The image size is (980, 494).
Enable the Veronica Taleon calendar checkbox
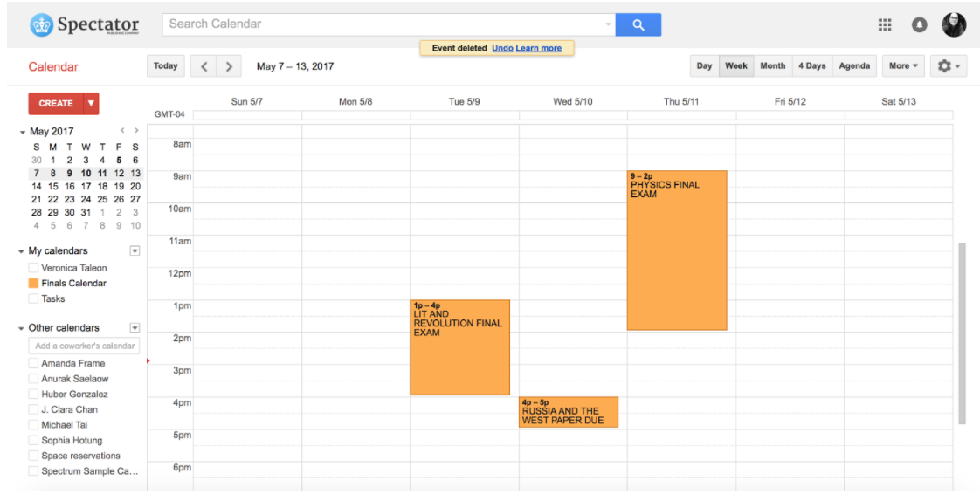pos(33,268)
